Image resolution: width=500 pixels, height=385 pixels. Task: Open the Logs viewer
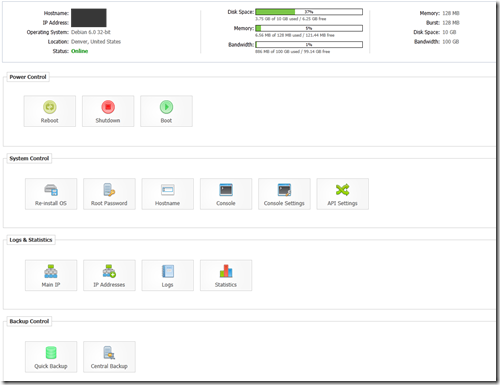coord(168,275)
